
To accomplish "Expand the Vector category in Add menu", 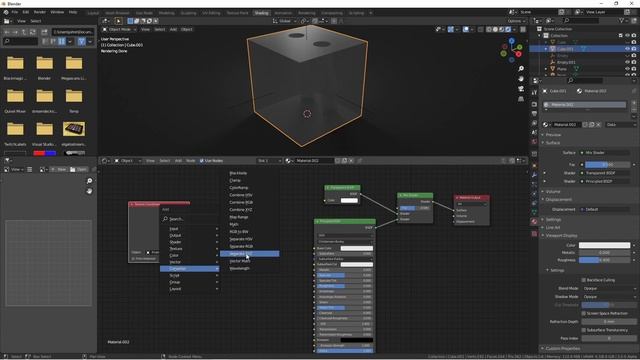I will 189,262.
